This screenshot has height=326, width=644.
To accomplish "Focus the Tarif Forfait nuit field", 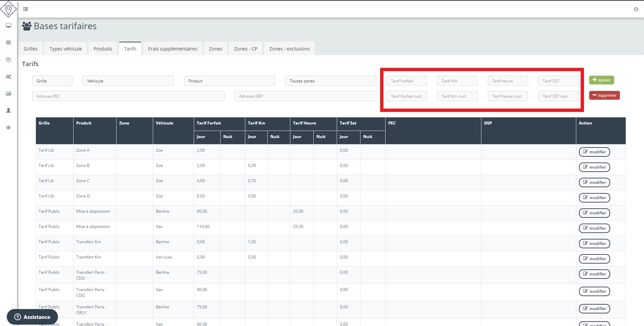I will point(406,96).
